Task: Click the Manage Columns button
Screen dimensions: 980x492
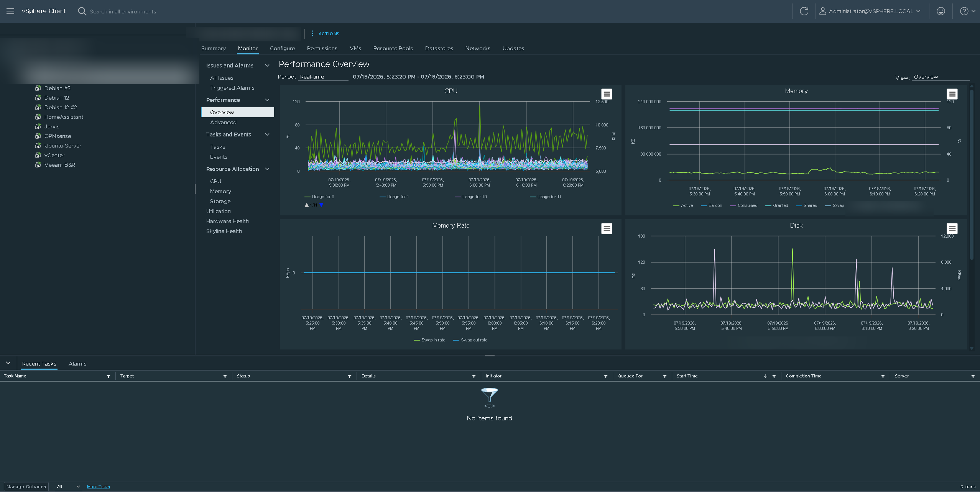Action: [26, 487]
